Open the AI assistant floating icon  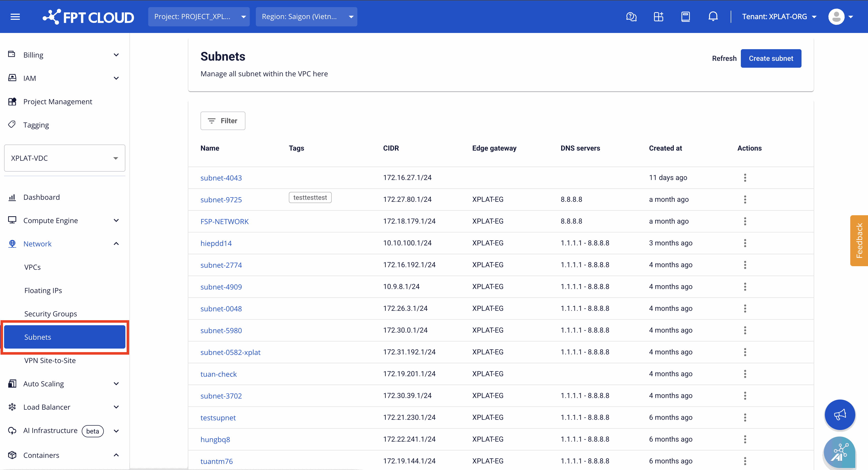tap(840, 452)
